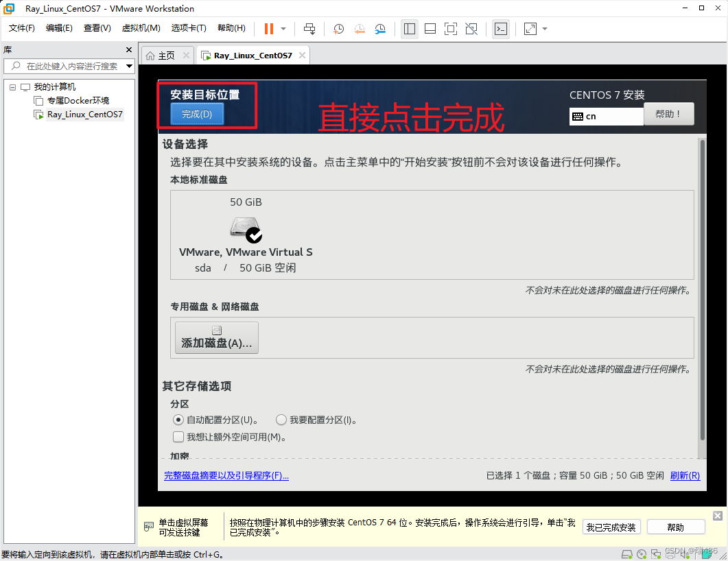Image resolution: width=728 pixels, height=561 pixels.
Task: Close the 库 library panel
Action: pos(129,49)
